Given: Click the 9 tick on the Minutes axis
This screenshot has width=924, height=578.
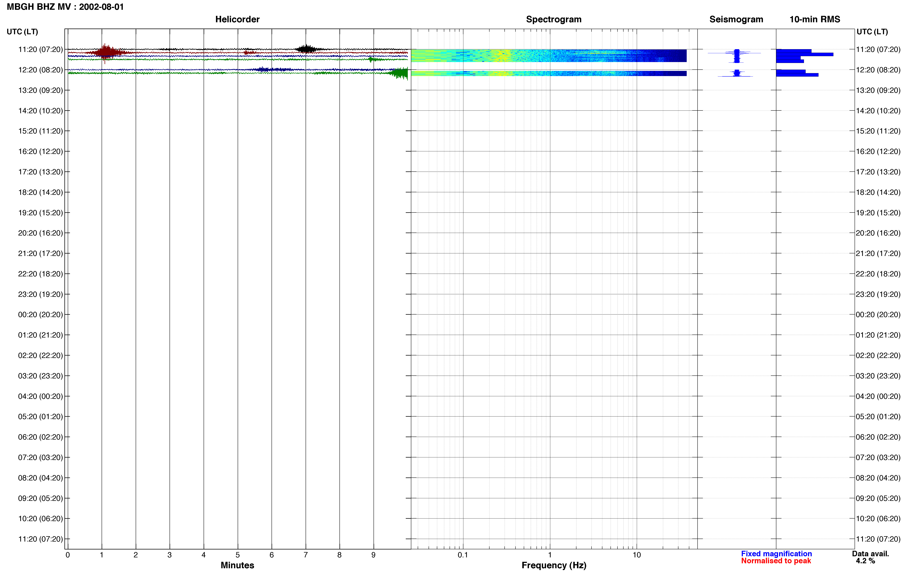Looking at the screenshot, I should point(373,555).
